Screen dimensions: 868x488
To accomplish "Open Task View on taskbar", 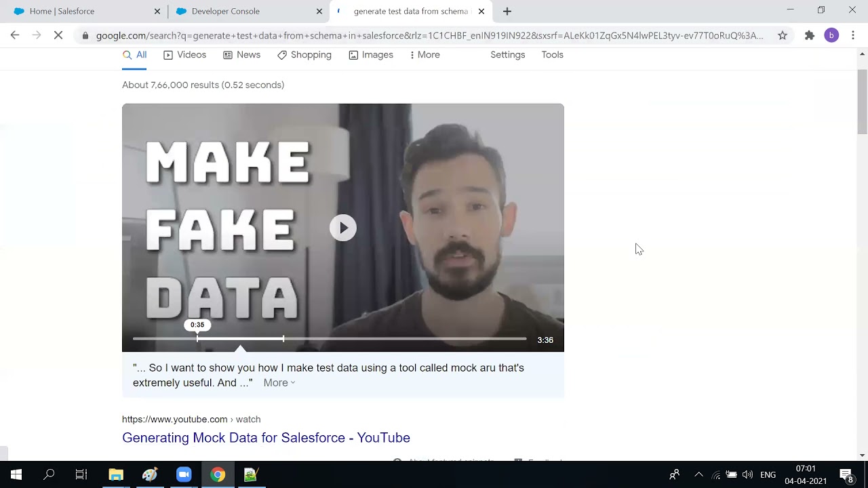I will pyautogui.click(x=81, y=474).
